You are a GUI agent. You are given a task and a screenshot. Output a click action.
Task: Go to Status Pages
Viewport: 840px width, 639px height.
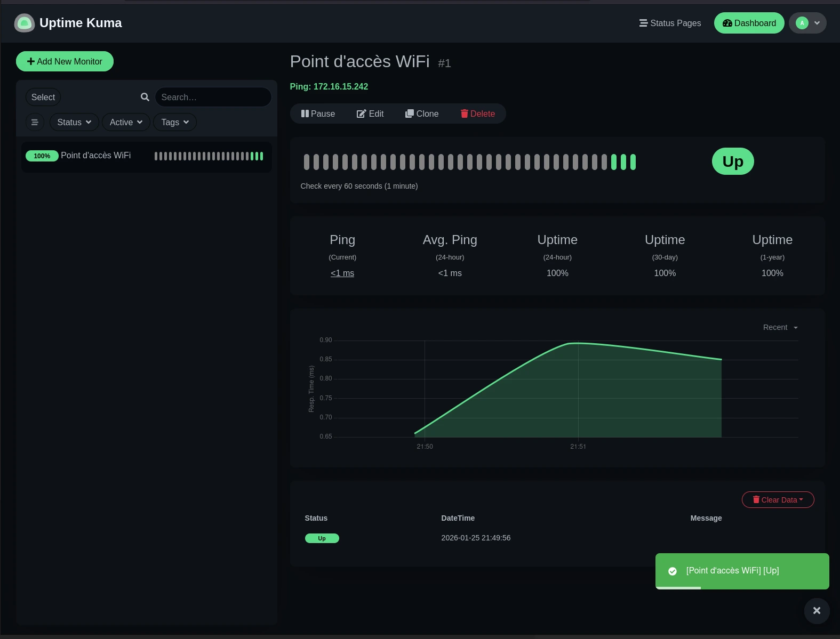point(670,23)
